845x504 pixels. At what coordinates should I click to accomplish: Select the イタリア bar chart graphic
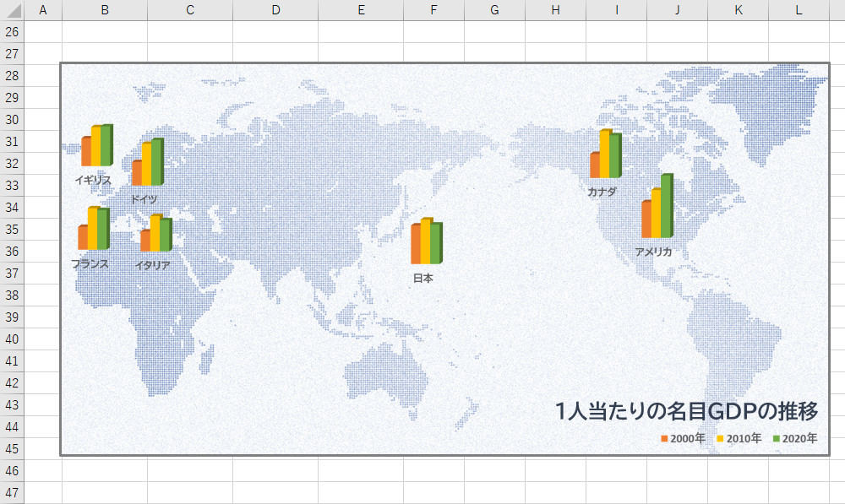156,233
